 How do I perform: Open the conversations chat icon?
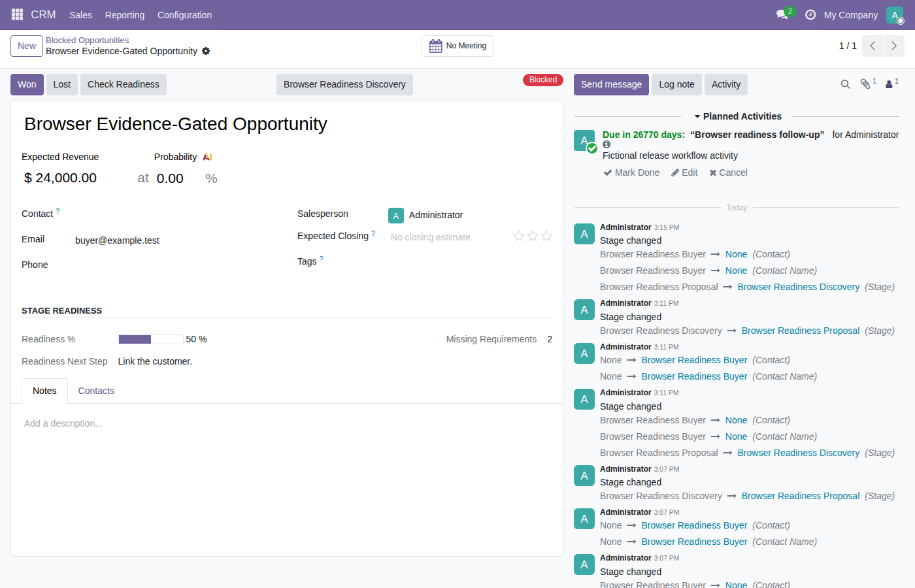782,14
